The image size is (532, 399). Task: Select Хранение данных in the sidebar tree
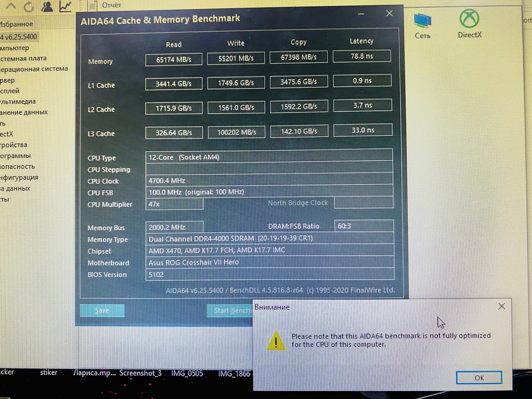tap(24, 112)
